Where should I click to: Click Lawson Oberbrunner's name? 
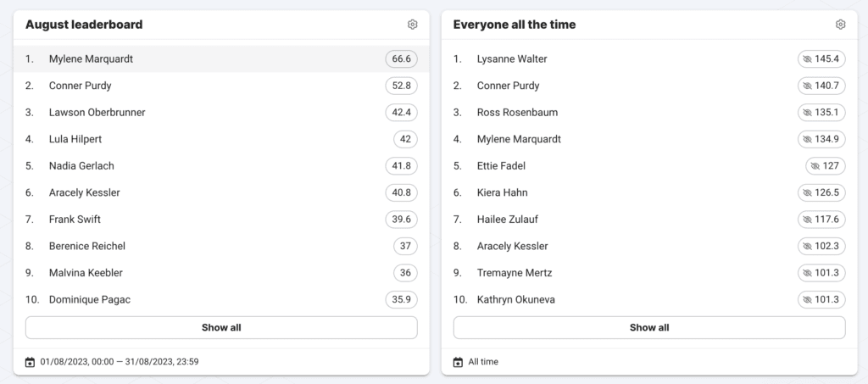[x=97, y=113]
